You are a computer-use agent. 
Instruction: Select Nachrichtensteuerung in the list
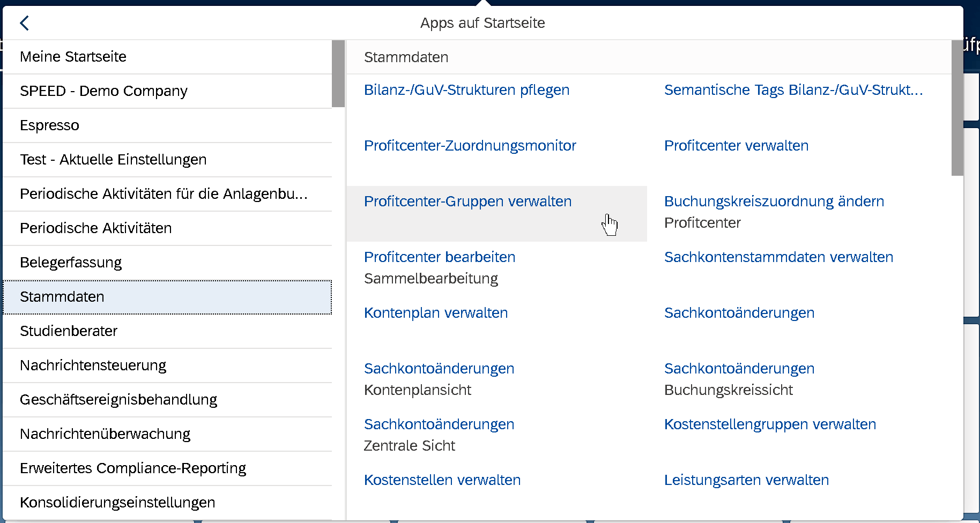click(167, 365)
